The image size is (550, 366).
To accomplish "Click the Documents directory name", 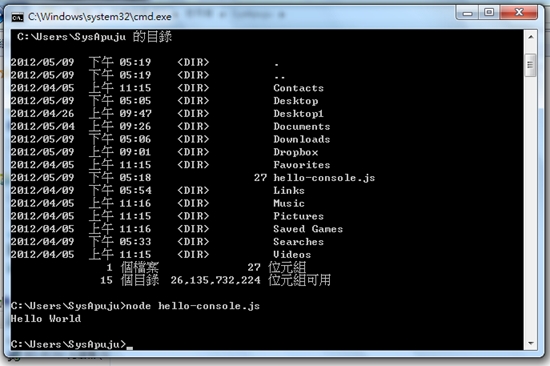I will click(x=302, y=127).
